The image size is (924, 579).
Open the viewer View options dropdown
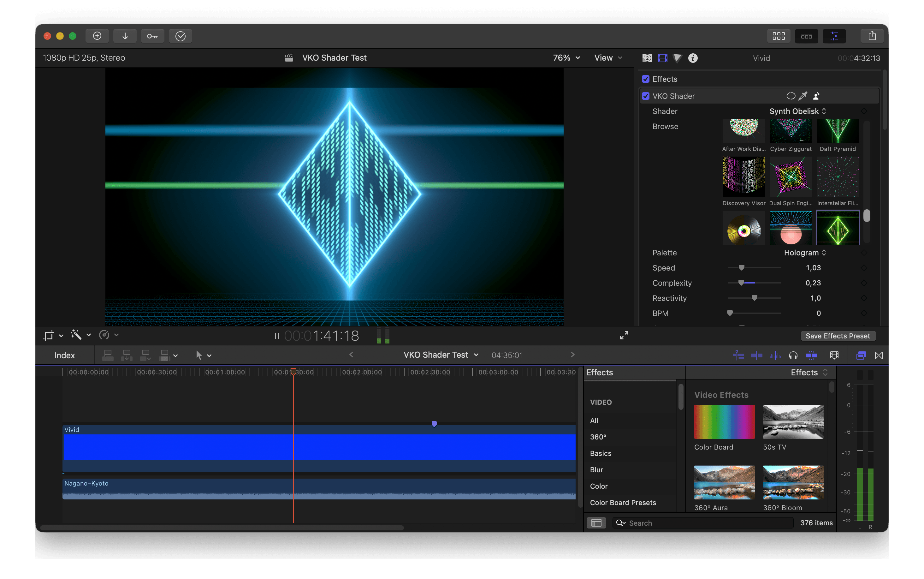[608, 57]
